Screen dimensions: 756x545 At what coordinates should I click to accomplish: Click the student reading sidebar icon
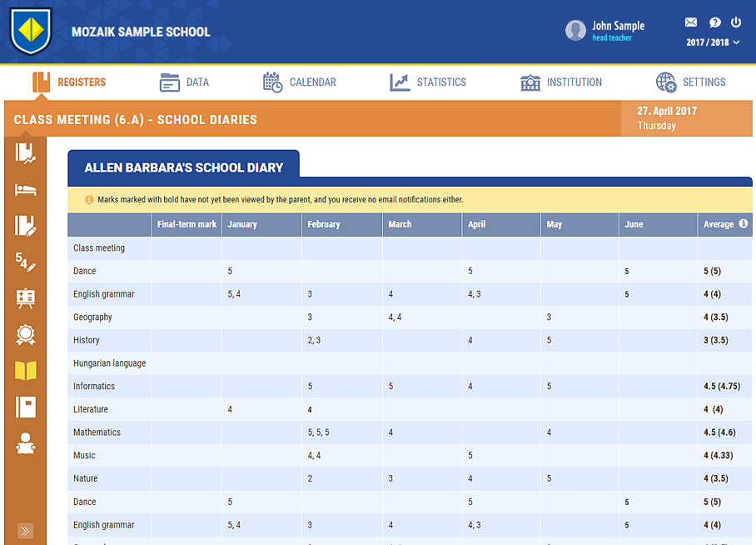[x=25, y=443]
